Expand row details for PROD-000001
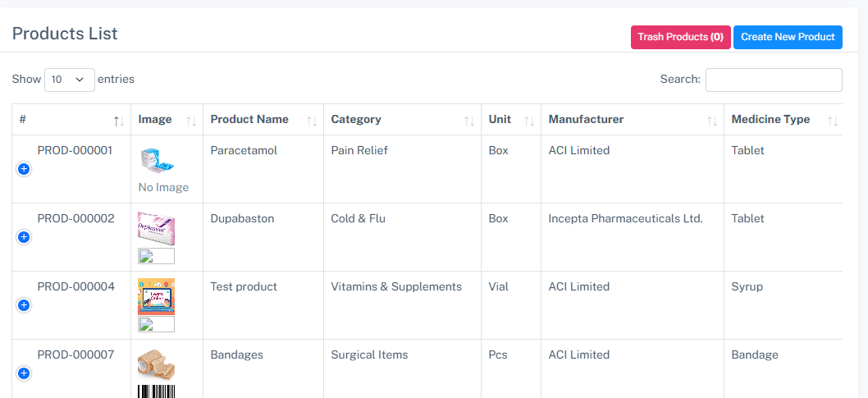The image size is (868, 398). (24, 169)
